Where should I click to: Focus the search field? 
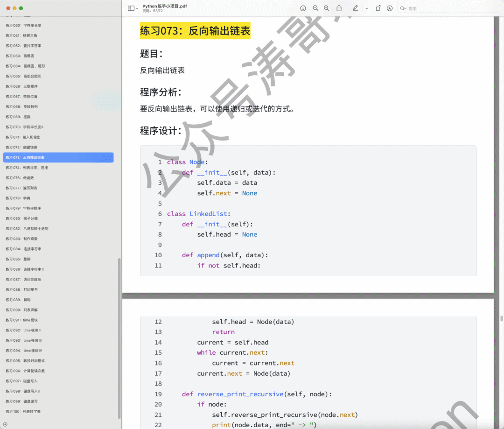pos(450,8)
